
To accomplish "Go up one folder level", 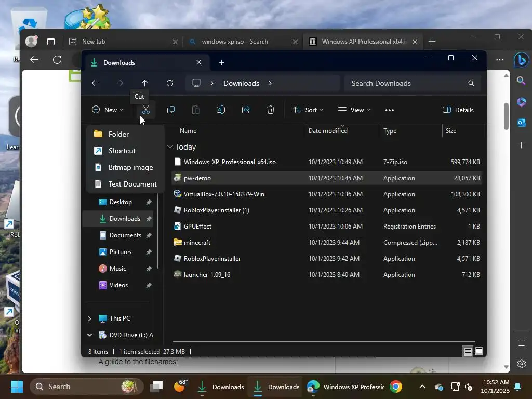I will point(145,83).
